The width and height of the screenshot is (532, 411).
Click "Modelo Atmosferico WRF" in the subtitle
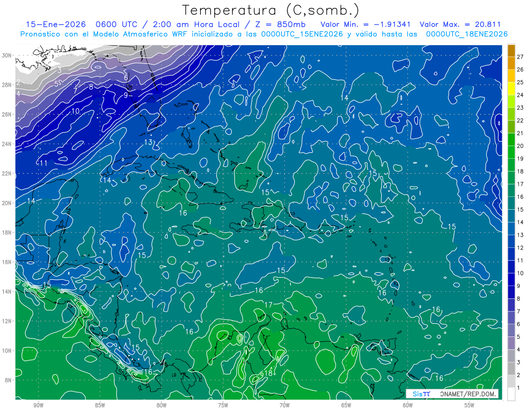pyautogui.click(x=140, y=34)
